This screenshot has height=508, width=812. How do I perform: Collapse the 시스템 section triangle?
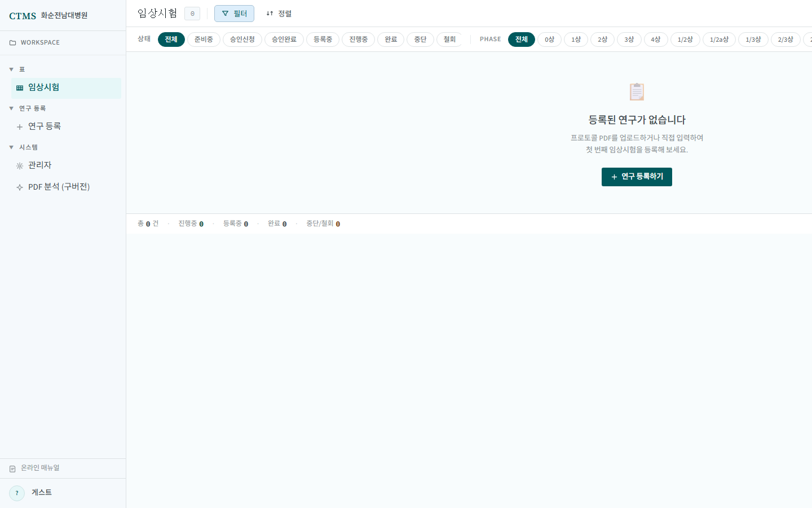[11, 147]
